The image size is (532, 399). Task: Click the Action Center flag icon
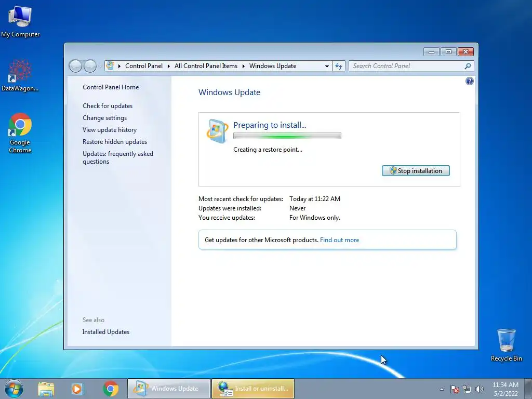455,389
